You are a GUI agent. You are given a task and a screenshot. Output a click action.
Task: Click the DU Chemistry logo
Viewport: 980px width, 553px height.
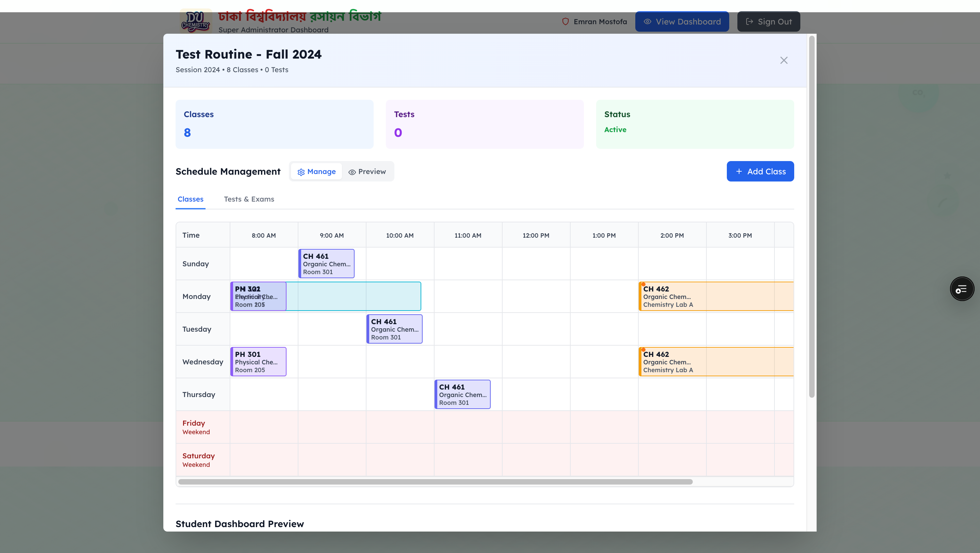point(196,21)
